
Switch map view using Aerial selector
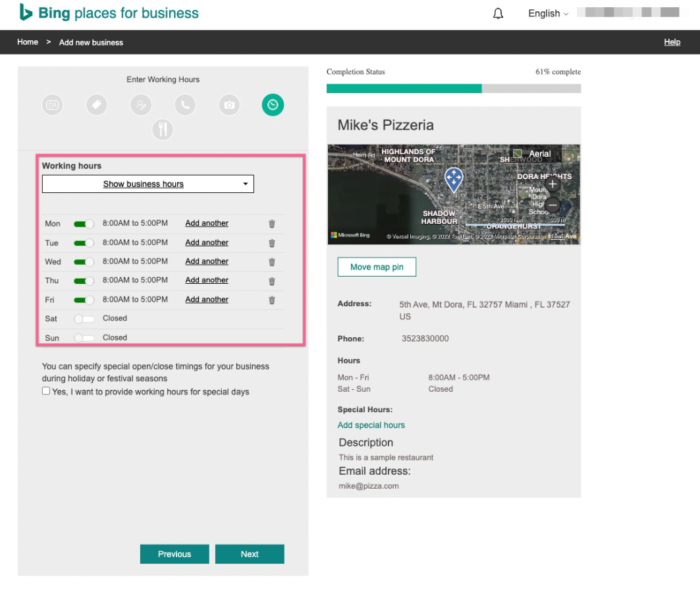point(533,154)
